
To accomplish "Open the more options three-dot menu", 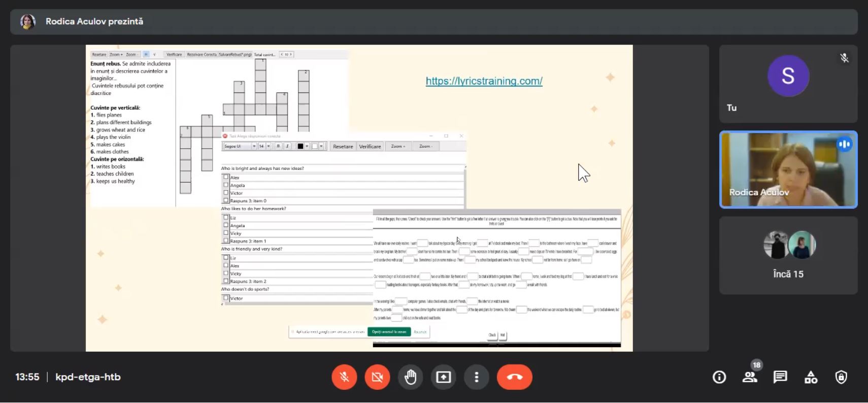I will tap(476, 377).
